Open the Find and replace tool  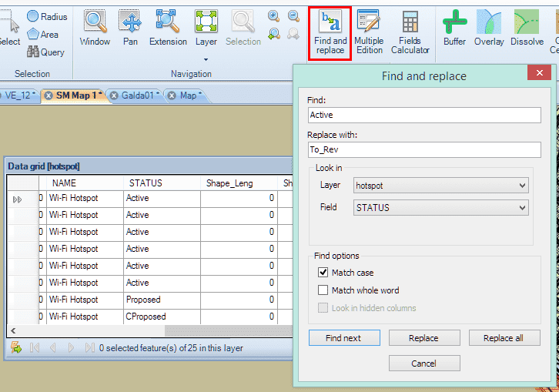point(330,32)
